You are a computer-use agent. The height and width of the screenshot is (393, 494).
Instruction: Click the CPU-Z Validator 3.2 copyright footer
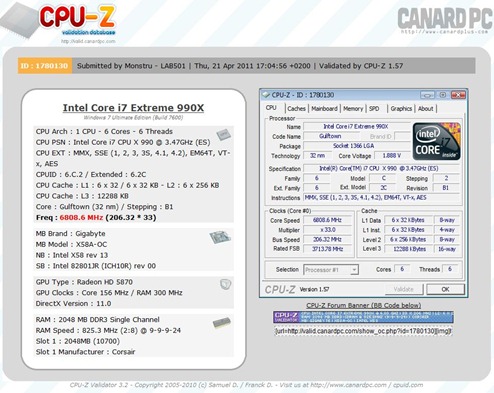(x=246, y=385)
